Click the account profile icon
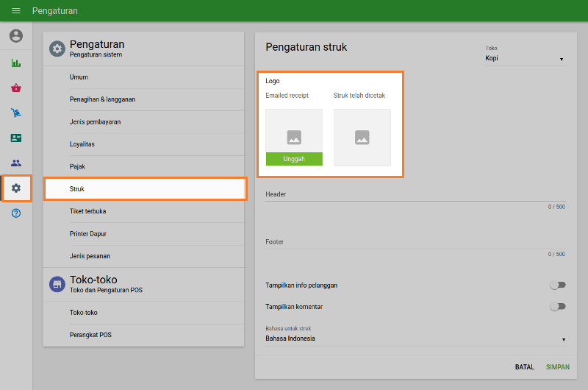This screenshot has height=390, width=588. click(x=16, y=35)
